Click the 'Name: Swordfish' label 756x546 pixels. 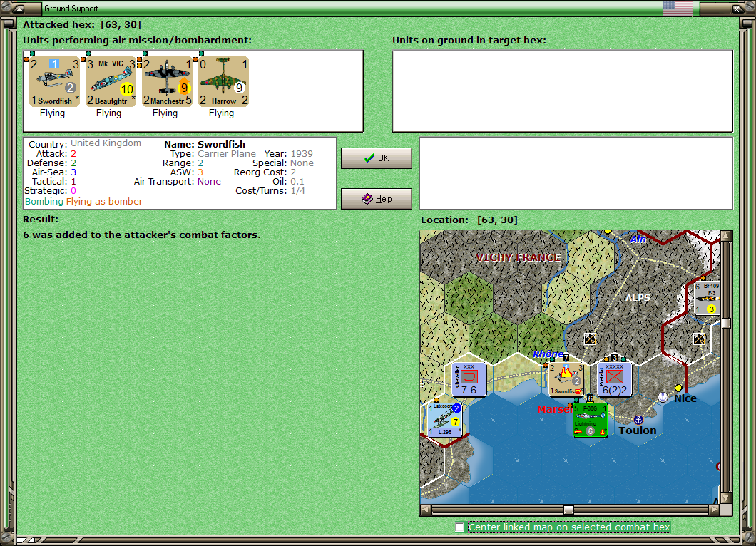pyautogui.click(x=205, y=144)
